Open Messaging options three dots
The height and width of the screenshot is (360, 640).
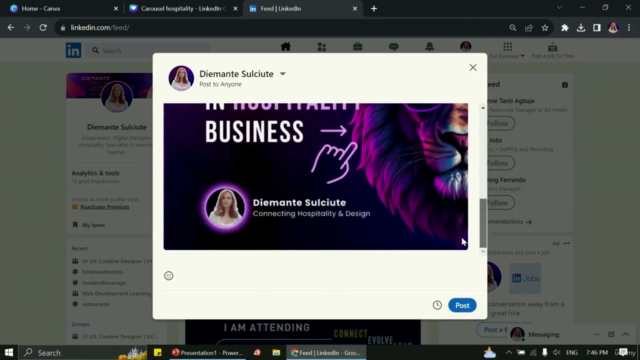point(597,334)
